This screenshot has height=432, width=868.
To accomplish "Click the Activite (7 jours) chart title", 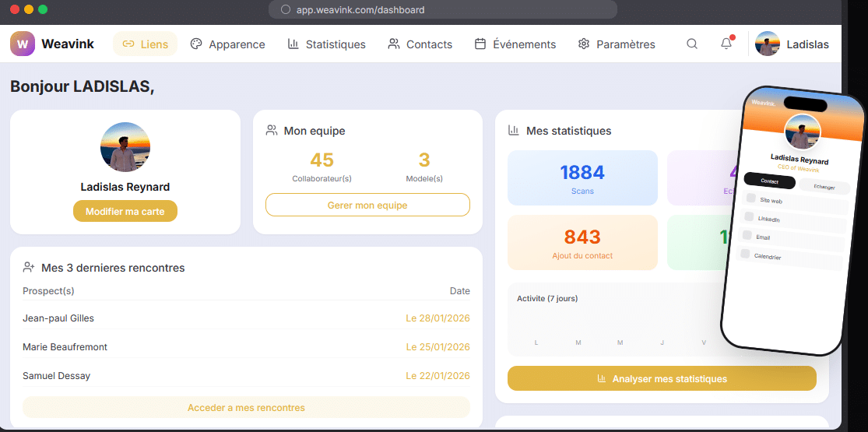I will click(x=547, y=298).
